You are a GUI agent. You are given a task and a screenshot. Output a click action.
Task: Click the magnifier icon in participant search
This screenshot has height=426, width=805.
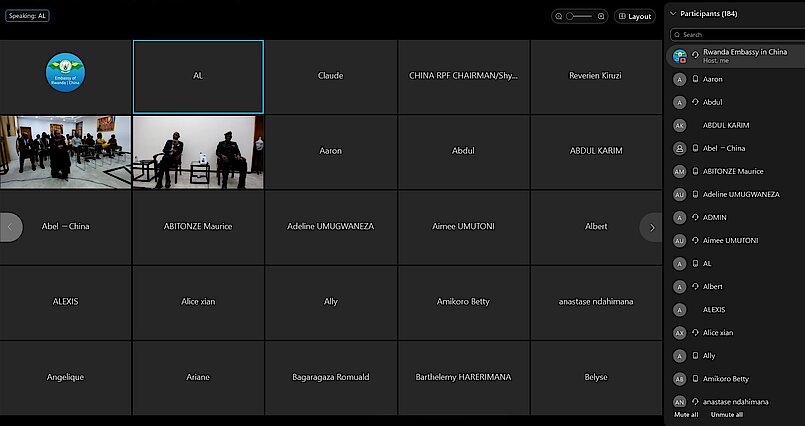click(x=676, y=35)
